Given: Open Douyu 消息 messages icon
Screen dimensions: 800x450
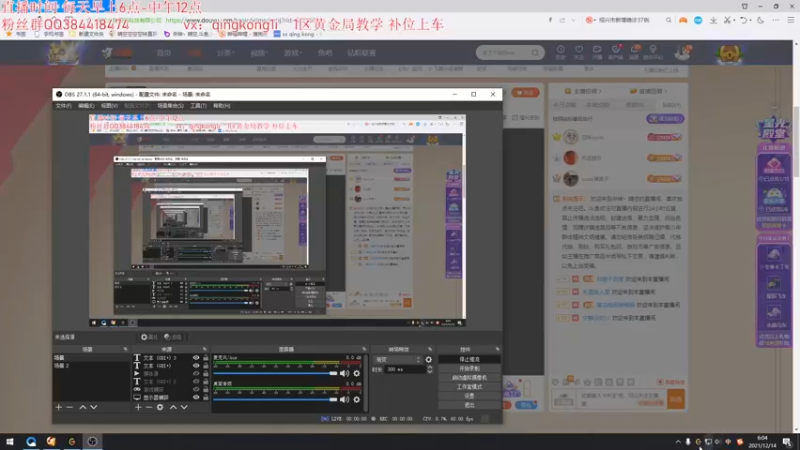Looking at the screenshot, I should click(x=634, y=52).
